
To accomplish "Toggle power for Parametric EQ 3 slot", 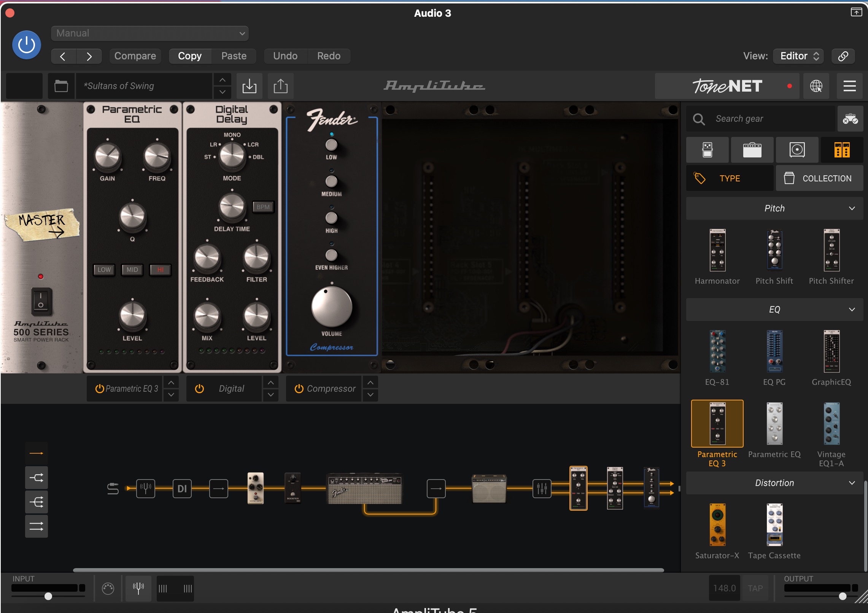I will pos(100,389).
